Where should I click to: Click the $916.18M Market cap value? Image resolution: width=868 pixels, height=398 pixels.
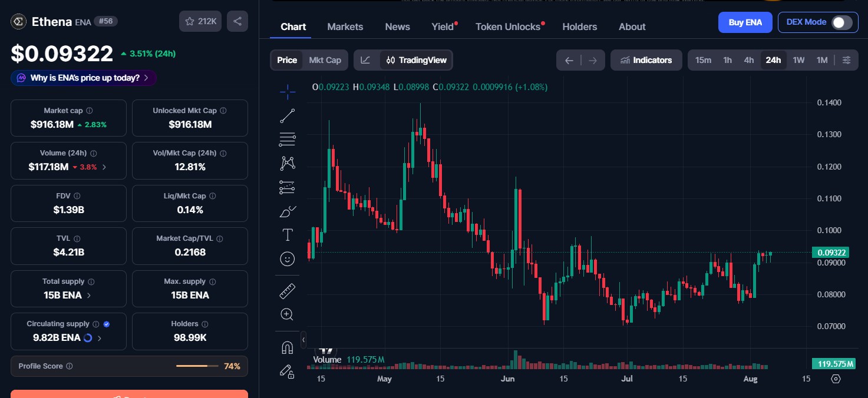tap(52, 125)
